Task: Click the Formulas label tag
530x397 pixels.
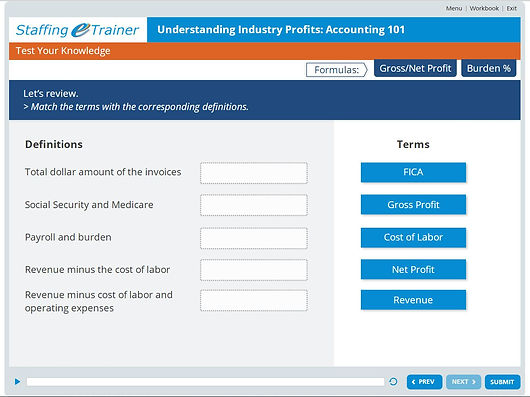Action: coord(337,70)
